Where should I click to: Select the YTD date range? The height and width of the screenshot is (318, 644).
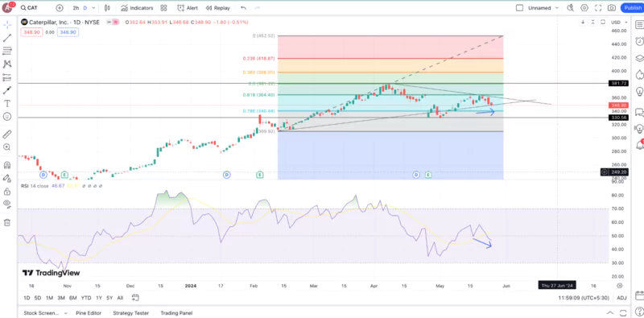[86, 298]
